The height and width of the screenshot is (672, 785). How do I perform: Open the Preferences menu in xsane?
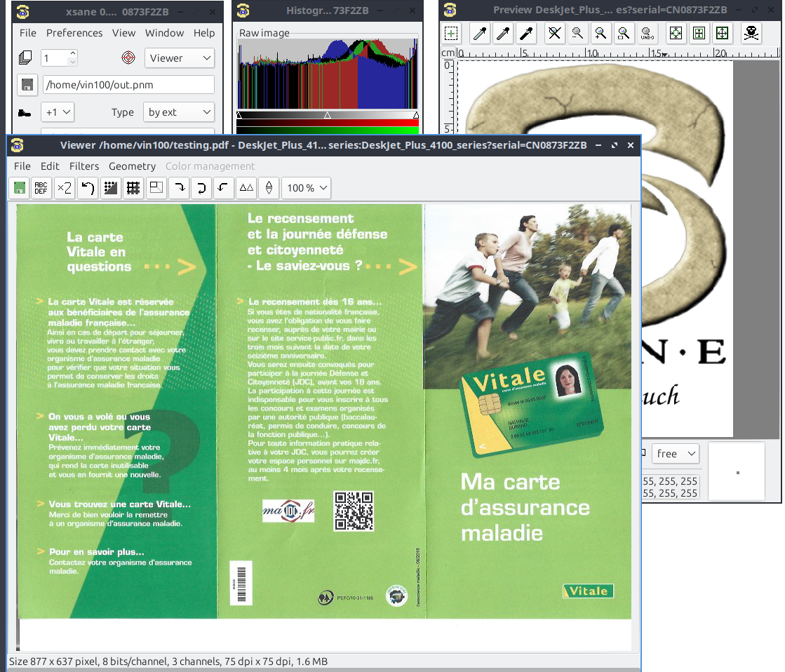[74, 32]
